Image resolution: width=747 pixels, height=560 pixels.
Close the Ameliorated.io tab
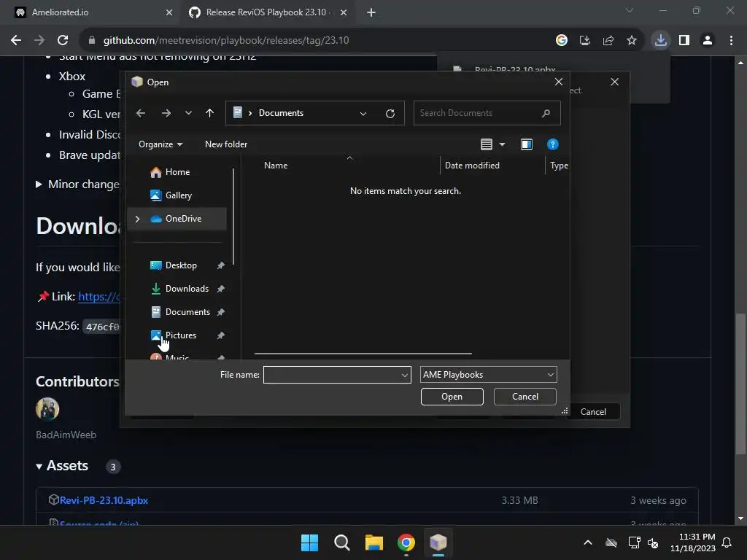(x=169, y=12)
